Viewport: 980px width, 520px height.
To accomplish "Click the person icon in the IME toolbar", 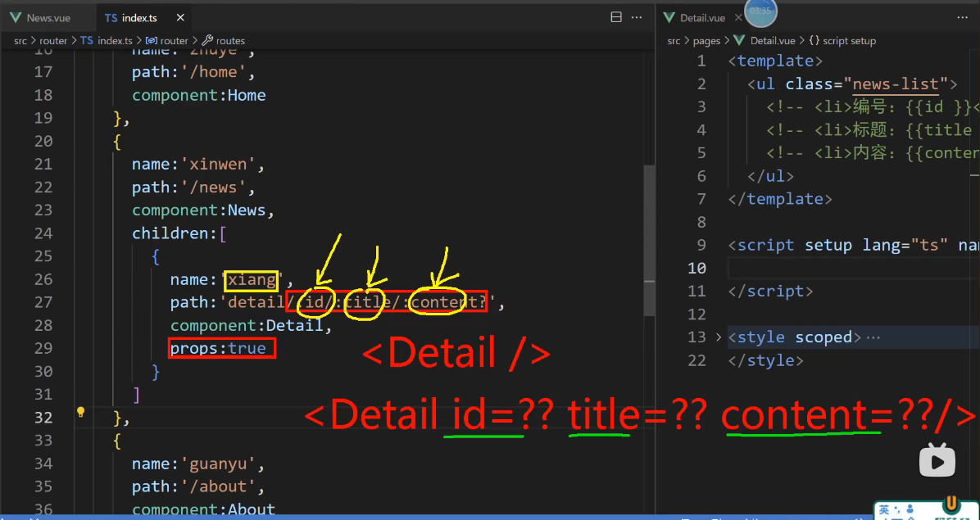I will (x=910, y=509).
